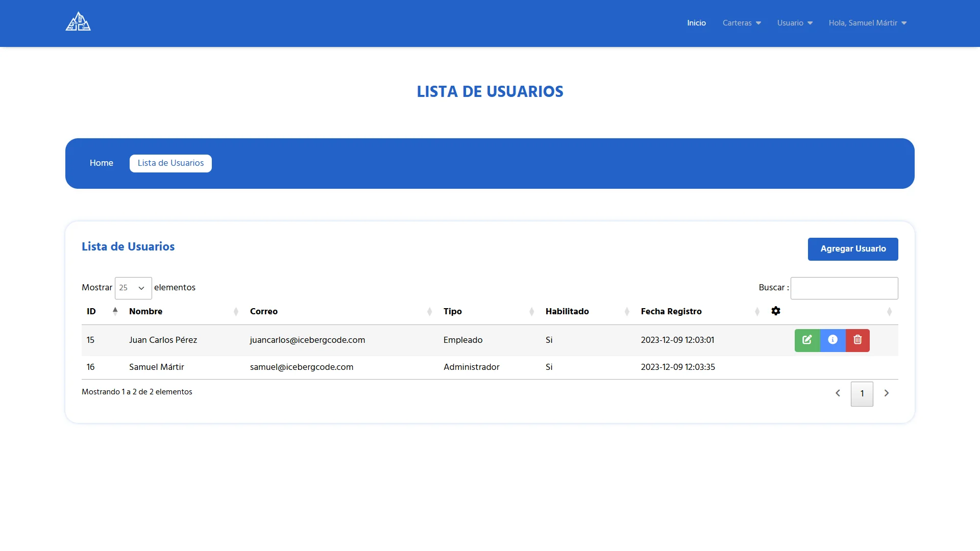Click the Lista de Usuarios card heading

pyautogui.click(x=128, y=247)
